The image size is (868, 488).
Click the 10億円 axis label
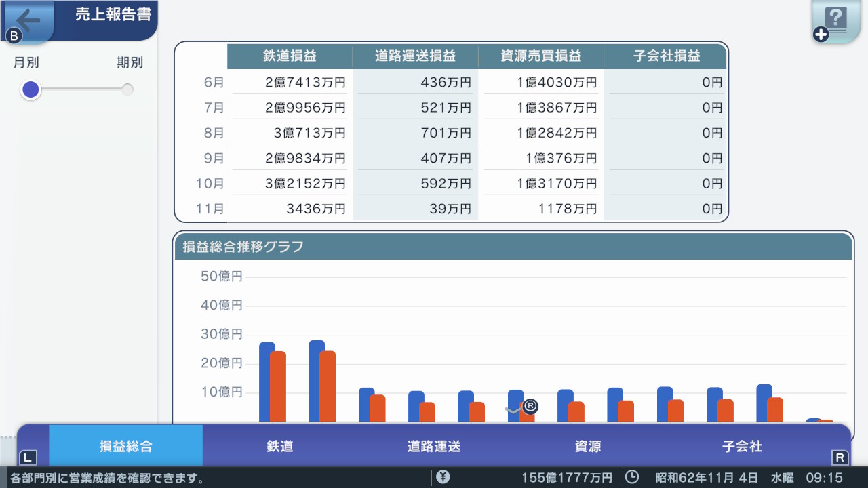[222, 392]
